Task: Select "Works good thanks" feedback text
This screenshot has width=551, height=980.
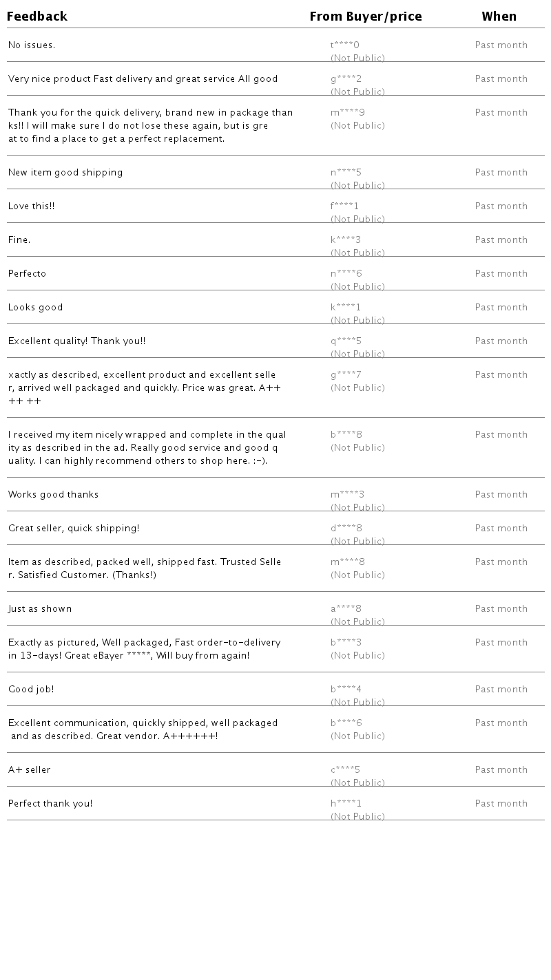Action: click(x=54, y=495)
